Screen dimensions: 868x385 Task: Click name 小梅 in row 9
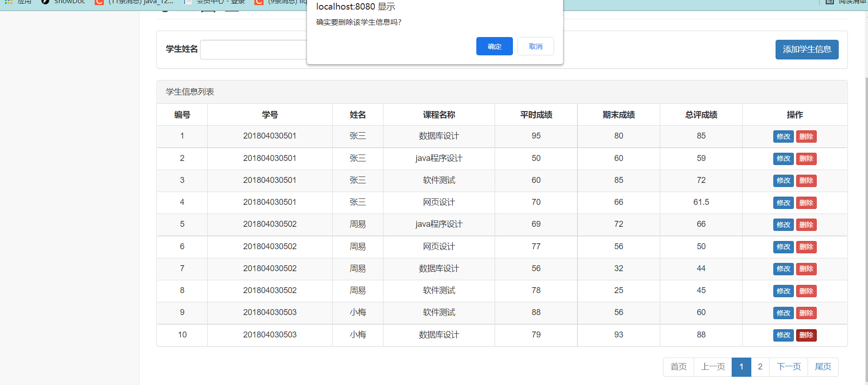[x=358, y=312]
